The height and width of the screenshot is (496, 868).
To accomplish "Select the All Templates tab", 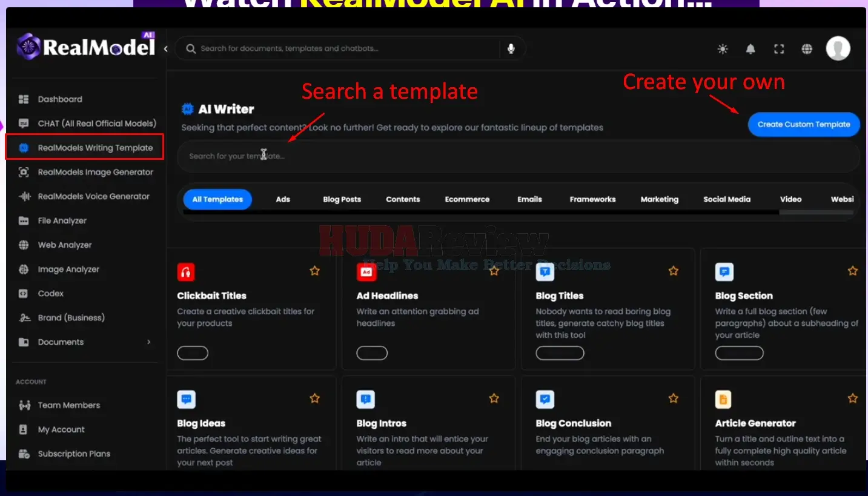I will coord(217,199).
